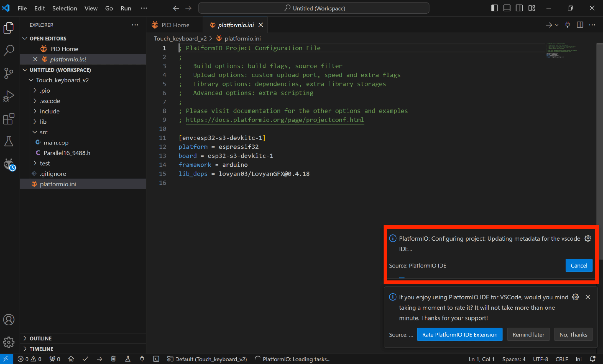This screenshot has width=603, height=364.
Task: Open the notifications bell in status bar
Action: click(x=593, y=359)
